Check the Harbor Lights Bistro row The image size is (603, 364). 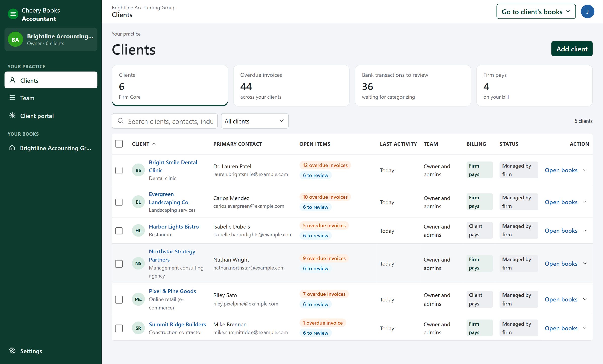(119, 231)
